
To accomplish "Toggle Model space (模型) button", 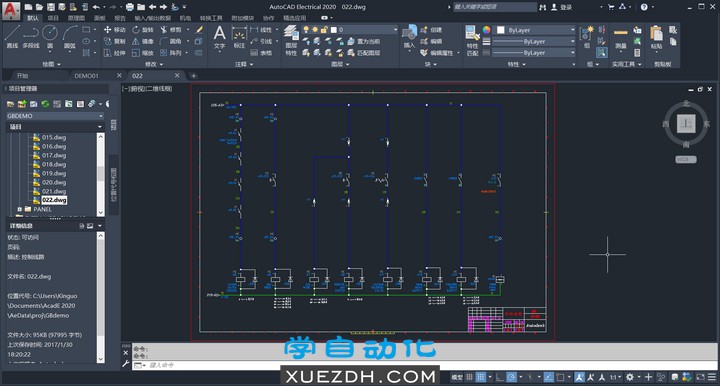I will pyautogui.click(x=457, y=377).
